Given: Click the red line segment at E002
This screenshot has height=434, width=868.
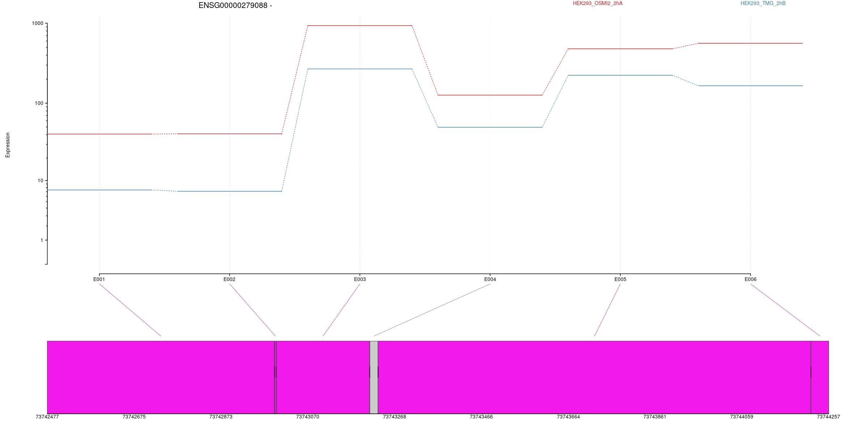Looking at the screenshot, I should [x=230, y=134].
